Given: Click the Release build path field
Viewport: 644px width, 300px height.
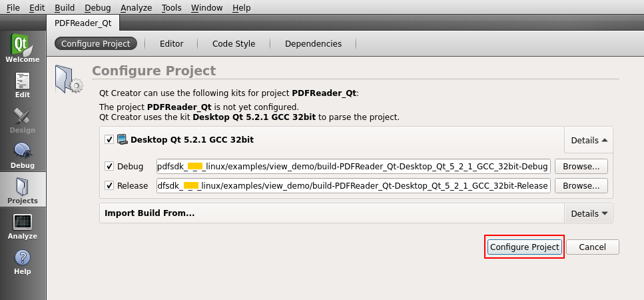Looking at the screenshot, I should (353, 185).
